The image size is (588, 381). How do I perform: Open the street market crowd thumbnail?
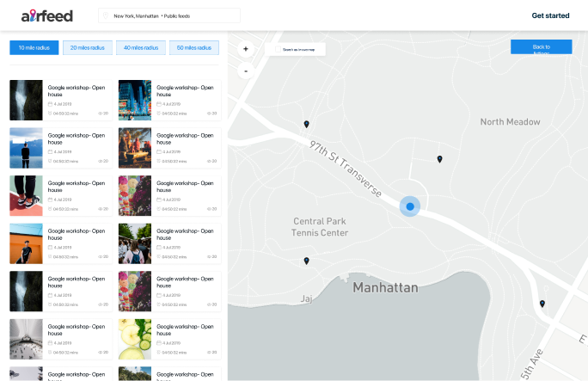click(x=135, y=243)
